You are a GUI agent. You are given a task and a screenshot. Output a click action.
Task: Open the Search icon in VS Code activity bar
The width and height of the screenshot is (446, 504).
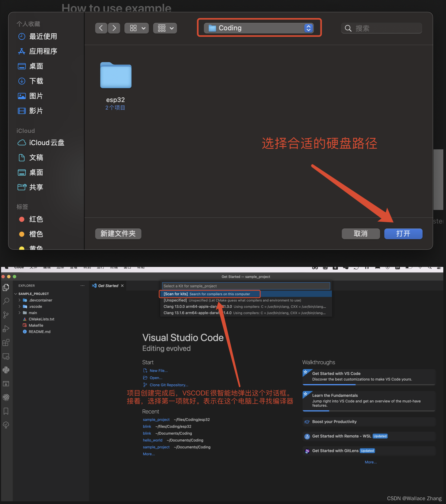click(6, 301)
